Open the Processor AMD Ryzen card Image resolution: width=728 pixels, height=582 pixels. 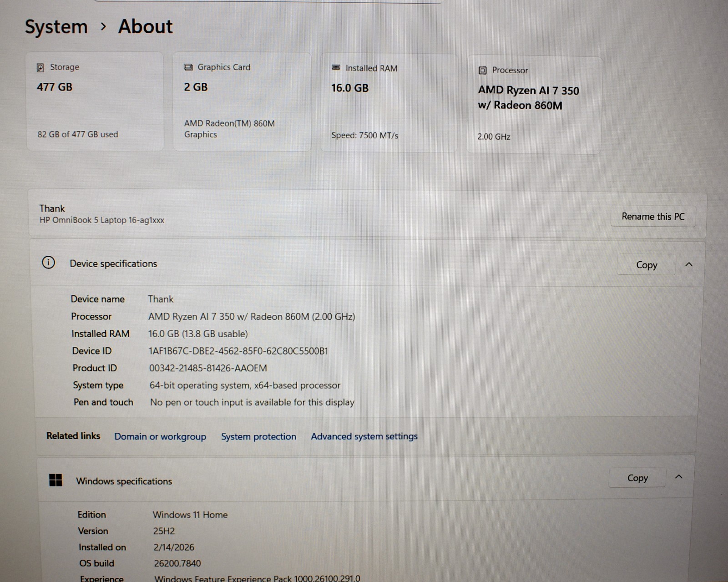pyautogui.click(x=534, y=105)
